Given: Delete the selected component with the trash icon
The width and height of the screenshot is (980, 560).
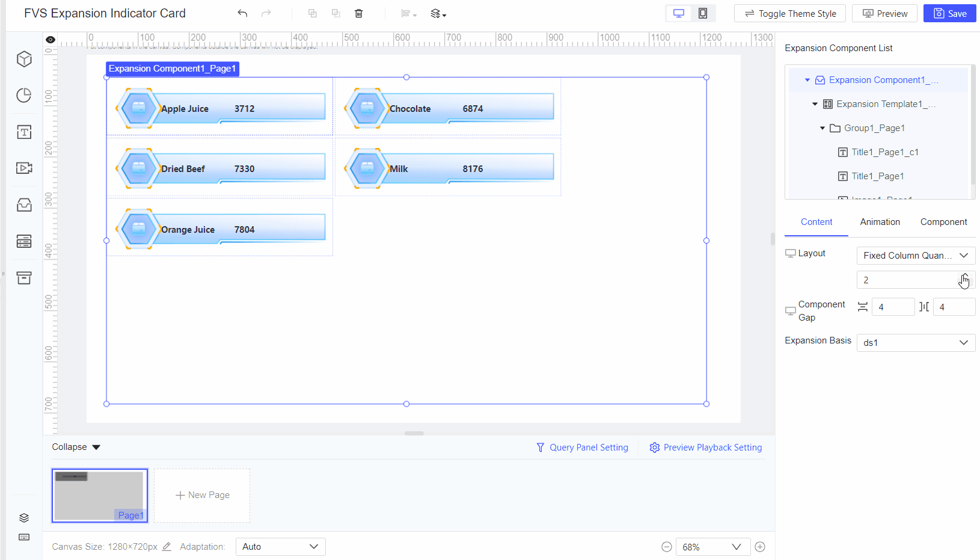Looking at the screenshot, I should click(359, 13).
